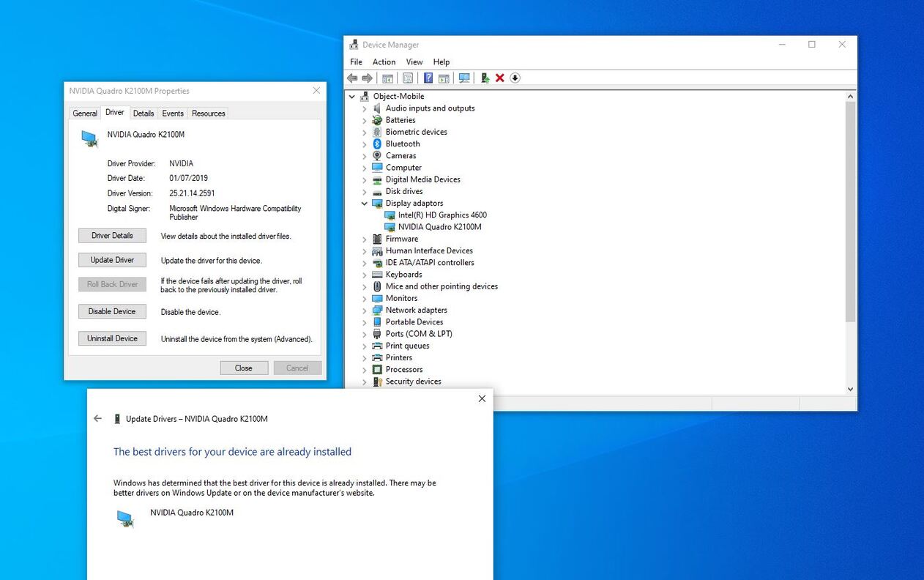Click the Disable Device button
This screenshot has width=924, height=580.
[x=112, y=311]
